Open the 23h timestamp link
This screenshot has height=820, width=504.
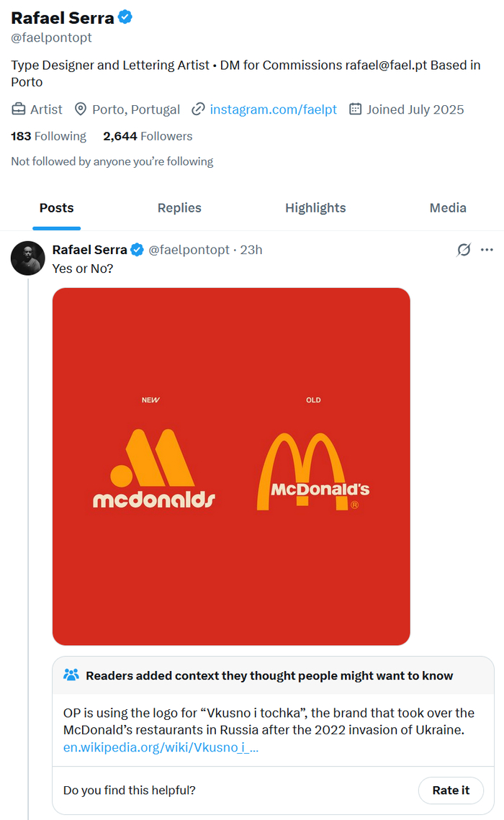[251, 250]
